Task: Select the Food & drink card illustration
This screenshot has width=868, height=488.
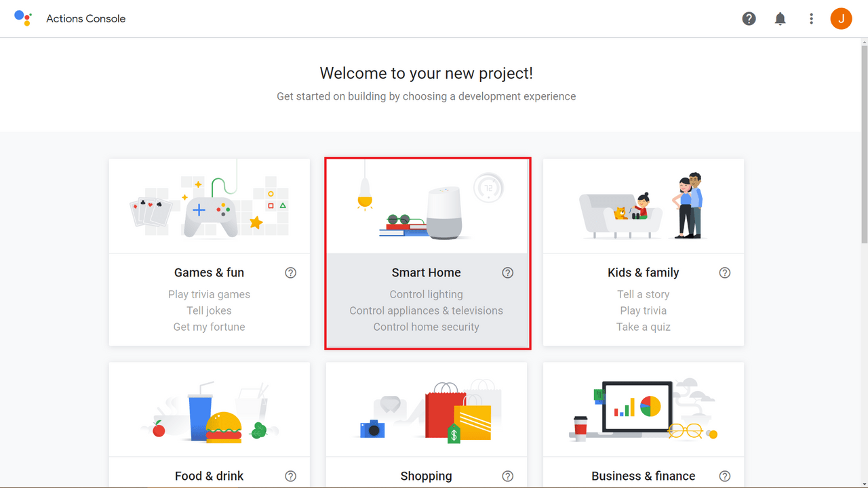Action: click(x=210, y=409)
